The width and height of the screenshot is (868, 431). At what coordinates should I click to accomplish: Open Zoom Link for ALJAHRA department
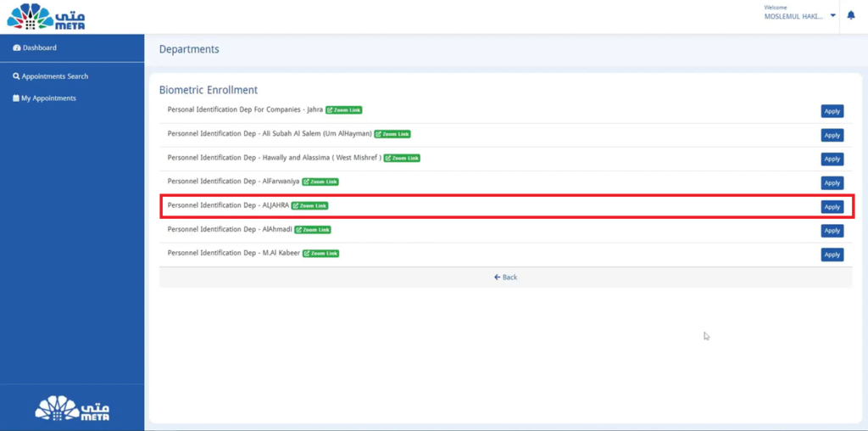coord(309,205)
